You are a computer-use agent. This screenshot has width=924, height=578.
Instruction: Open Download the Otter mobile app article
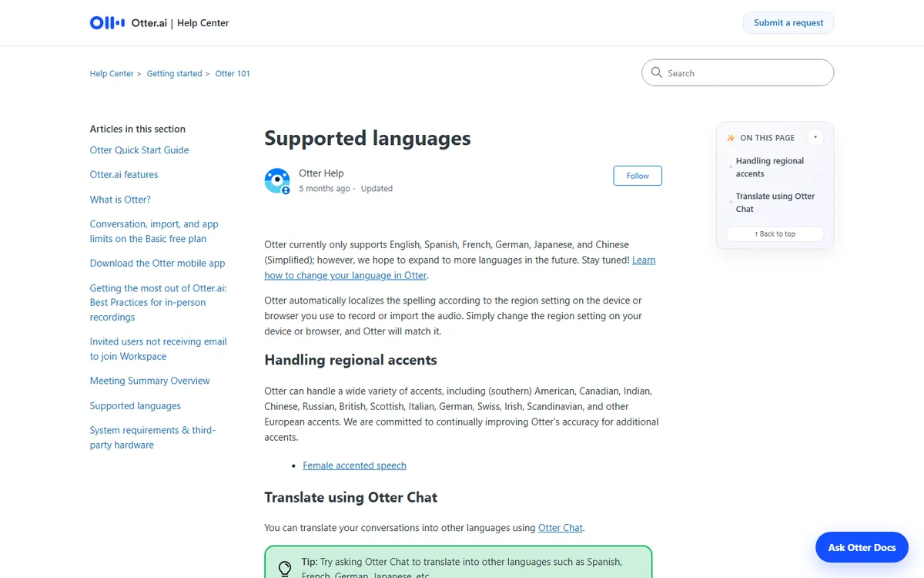pos(157,263)
